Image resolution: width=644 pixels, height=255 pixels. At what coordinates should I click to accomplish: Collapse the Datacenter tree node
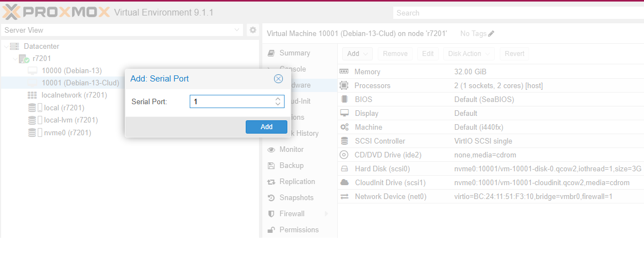click(x=6, y=47)
